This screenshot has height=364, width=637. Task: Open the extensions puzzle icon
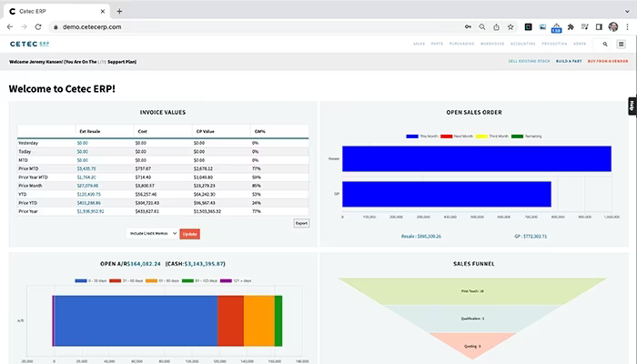[571, 26]
